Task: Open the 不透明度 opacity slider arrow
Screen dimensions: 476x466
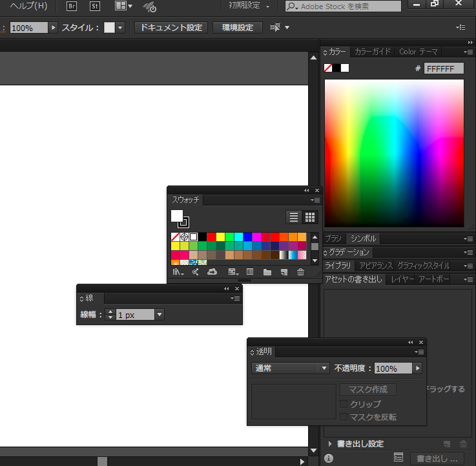Action: coord(418,368)
